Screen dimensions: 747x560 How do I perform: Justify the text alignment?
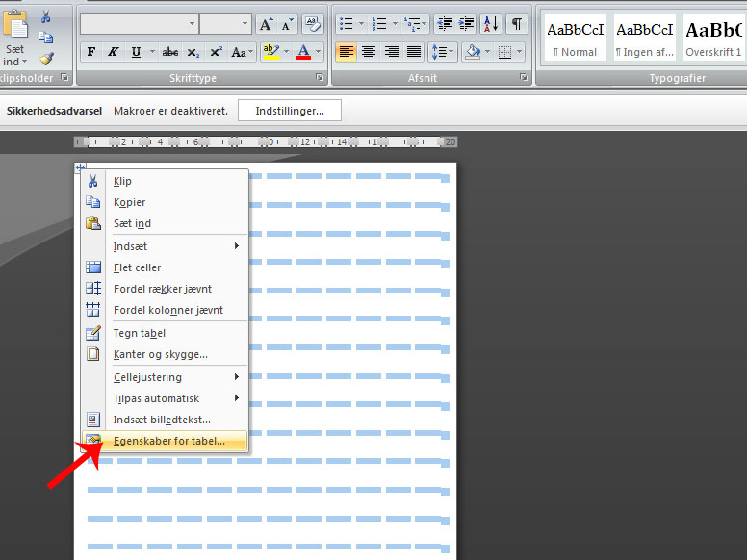click(x=414, y=51)
